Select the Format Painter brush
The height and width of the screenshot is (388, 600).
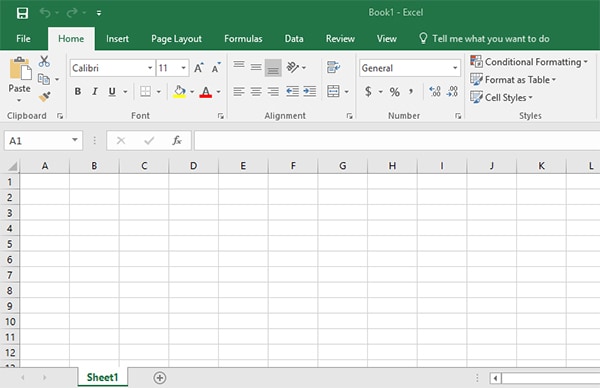[44, 96]
